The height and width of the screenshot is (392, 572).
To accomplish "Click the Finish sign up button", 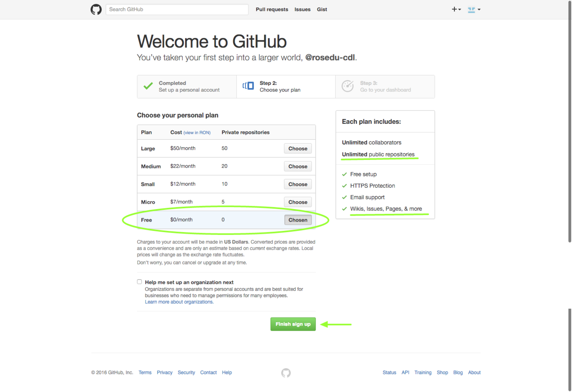I will pos(293,324).
